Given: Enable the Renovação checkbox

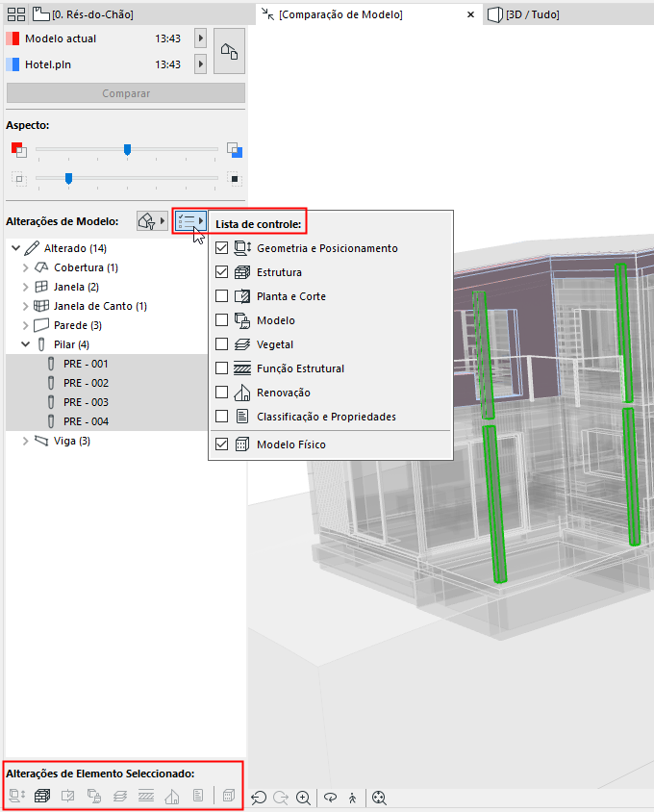Looking at the screenshot, I should tap(221, 392).
